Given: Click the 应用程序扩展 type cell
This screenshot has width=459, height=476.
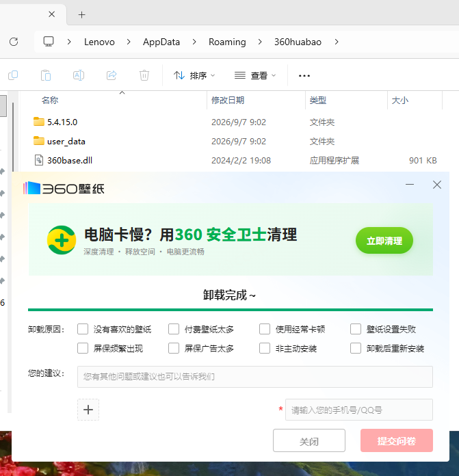Looking at the screenshot, I should point(335,160).
